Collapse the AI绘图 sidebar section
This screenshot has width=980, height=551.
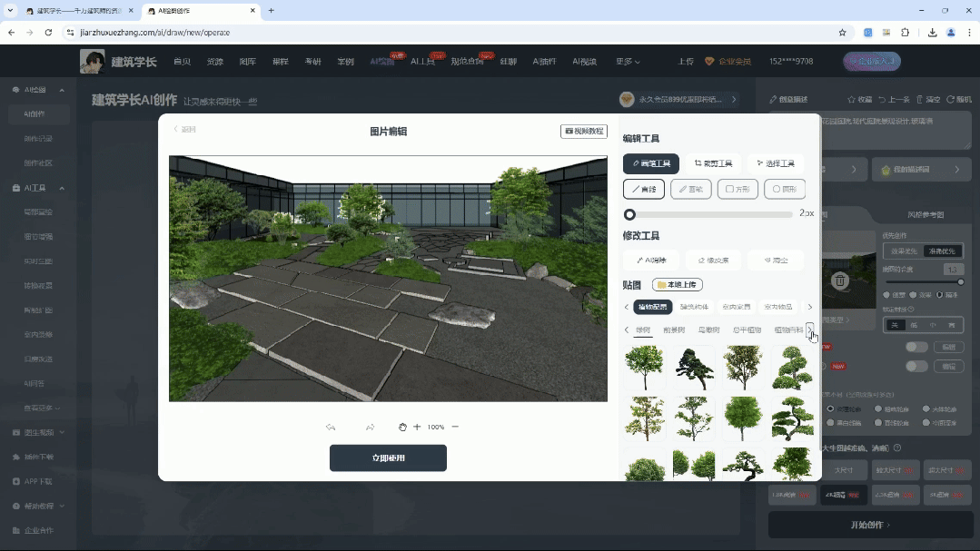[x=62, y=91]
